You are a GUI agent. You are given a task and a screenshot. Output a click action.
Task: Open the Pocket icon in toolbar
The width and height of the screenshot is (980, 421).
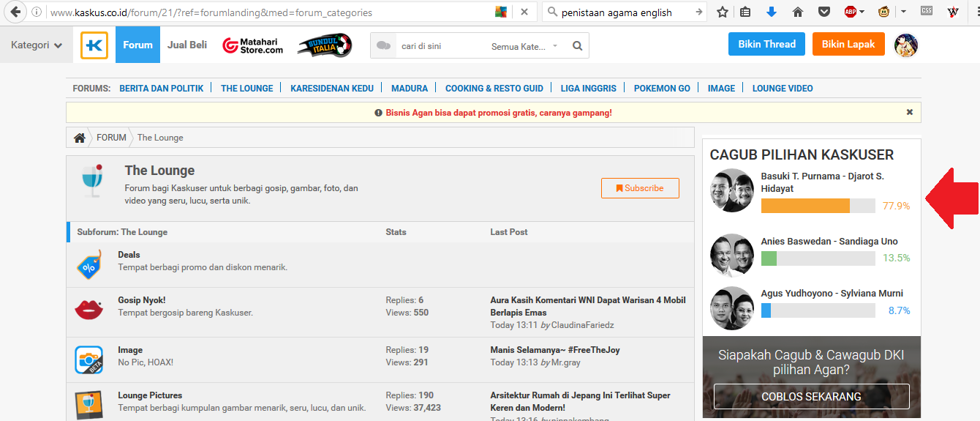click(x=824, y=12)
